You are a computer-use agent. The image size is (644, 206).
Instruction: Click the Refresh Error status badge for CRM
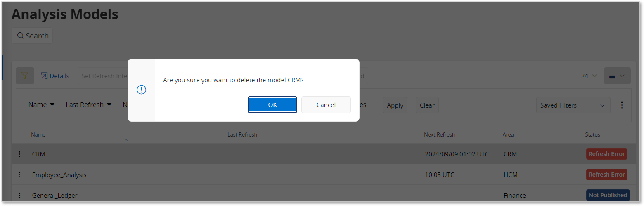click(607, 154)
